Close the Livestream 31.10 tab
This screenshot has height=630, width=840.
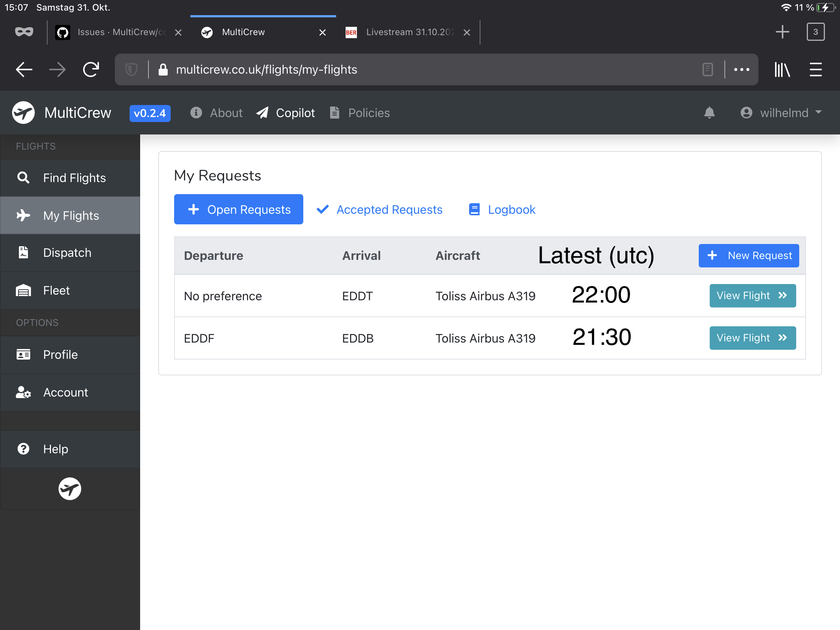point(467,32)
